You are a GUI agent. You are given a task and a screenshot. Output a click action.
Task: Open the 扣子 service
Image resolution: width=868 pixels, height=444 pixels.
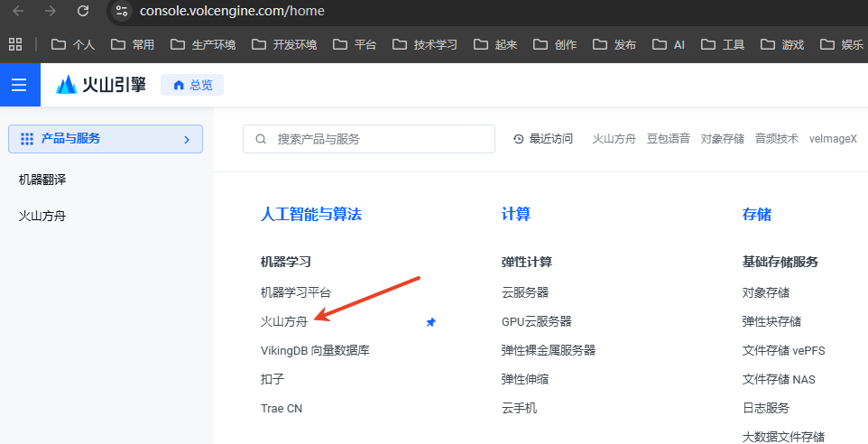[x=272, y=379]
